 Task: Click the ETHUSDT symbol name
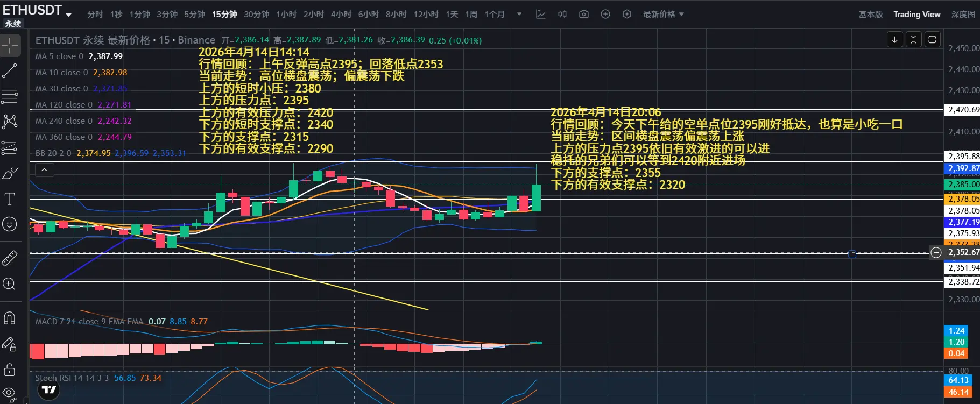(32, 10)
